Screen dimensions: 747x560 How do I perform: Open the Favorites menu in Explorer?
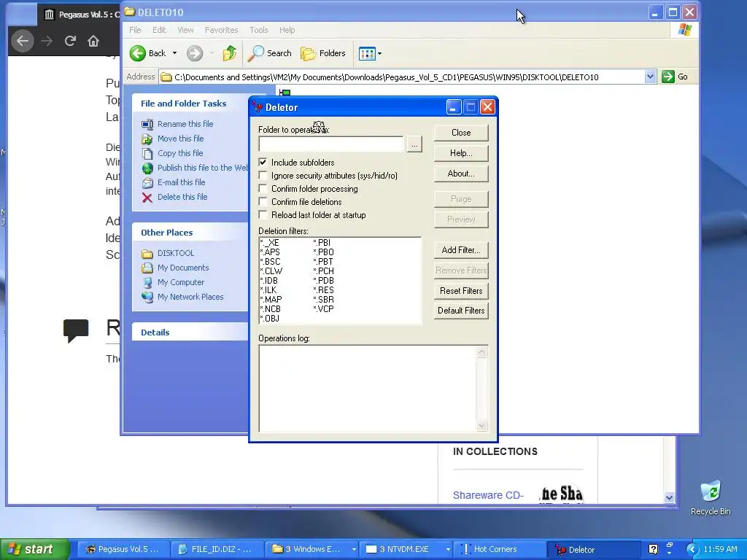[x=222, y=30]
